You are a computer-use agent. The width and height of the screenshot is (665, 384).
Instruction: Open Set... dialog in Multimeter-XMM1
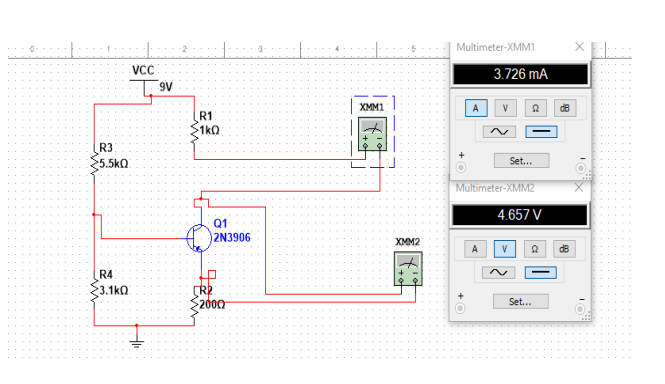click(522, 161)
